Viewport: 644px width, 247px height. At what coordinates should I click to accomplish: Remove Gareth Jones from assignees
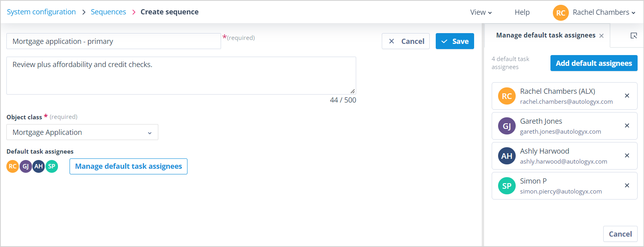click(627, 126)
